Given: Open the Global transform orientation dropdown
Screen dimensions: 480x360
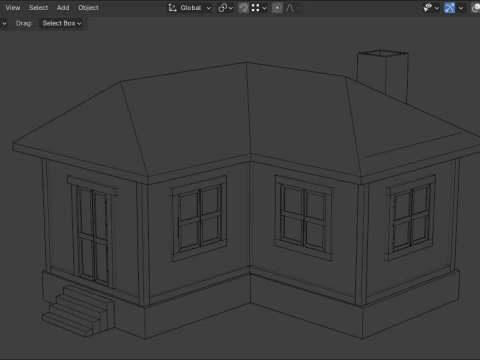Looking at the screenshot, I should click(x=189, y=8).
